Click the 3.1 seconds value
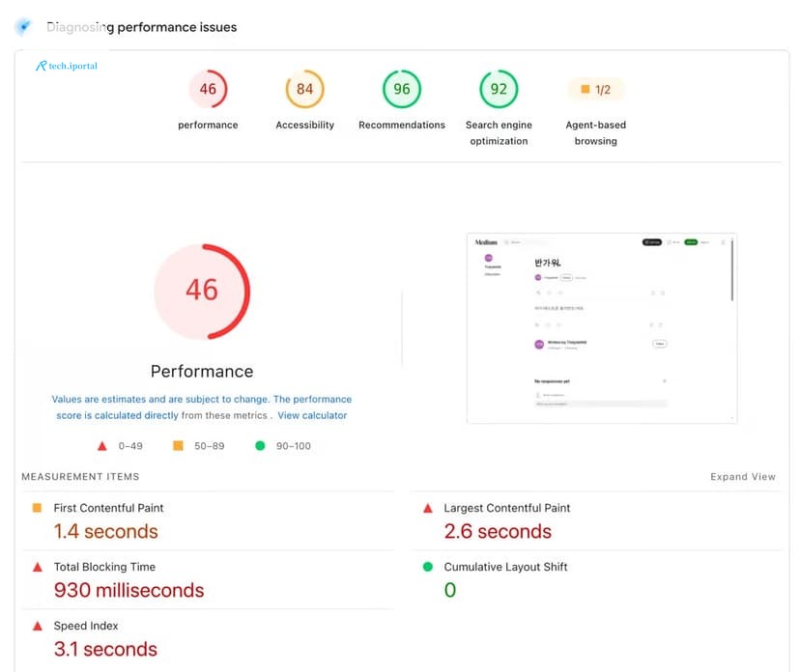 [105, 649]
